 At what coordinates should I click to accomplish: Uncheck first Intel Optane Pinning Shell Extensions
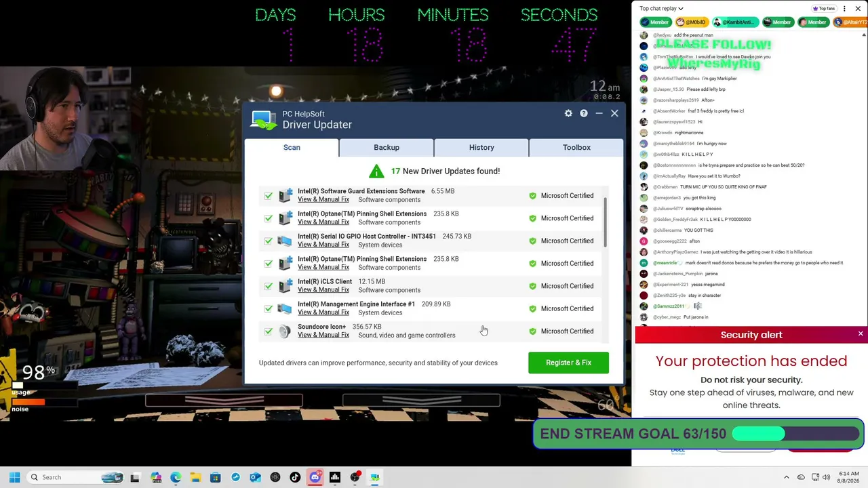(x=268, y=218)
